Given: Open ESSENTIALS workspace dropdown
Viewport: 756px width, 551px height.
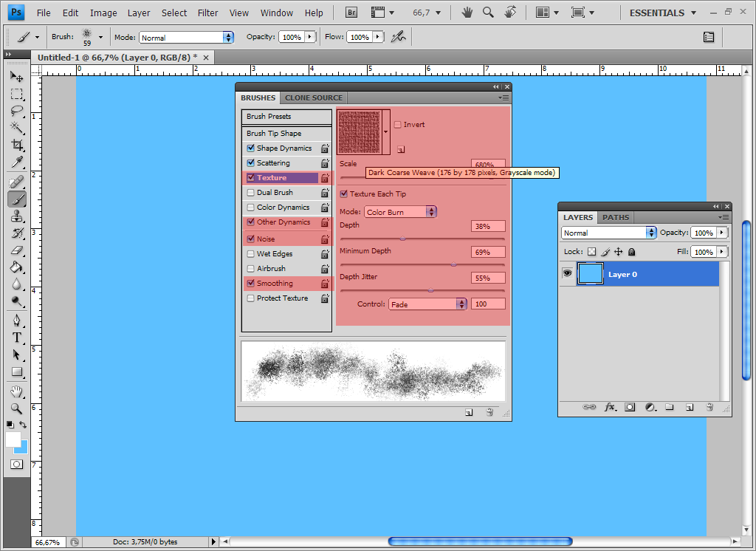Looking at the screenshot, I should click(663, 13).
